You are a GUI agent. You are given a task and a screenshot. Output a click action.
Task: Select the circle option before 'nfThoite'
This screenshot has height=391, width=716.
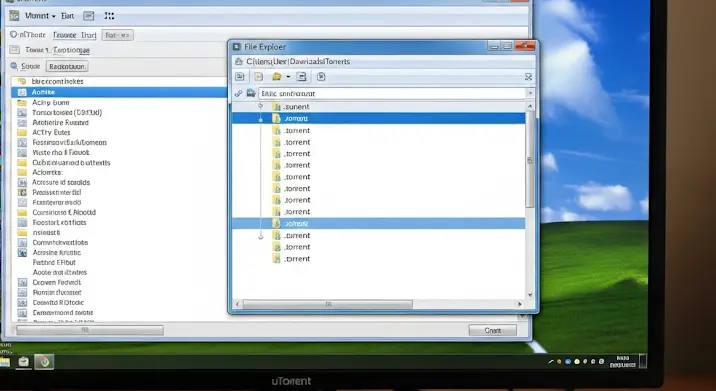pos(13,34)
